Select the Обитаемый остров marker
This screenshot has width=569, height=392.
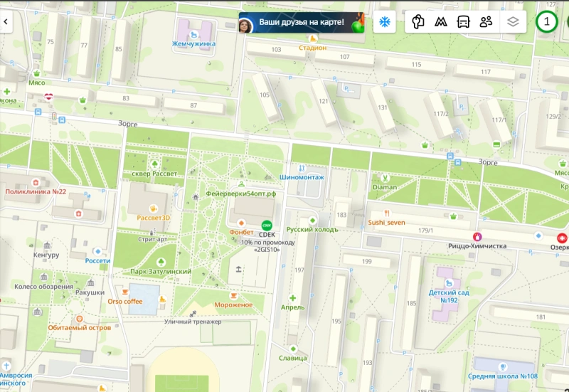point(79,319)
